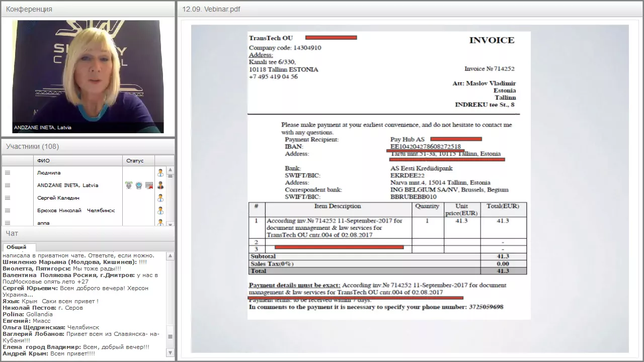Click SWIFT value BBRUBEBB010 in the PDF
The height and width of the screenshot is (362, 644).
point(414,197)
